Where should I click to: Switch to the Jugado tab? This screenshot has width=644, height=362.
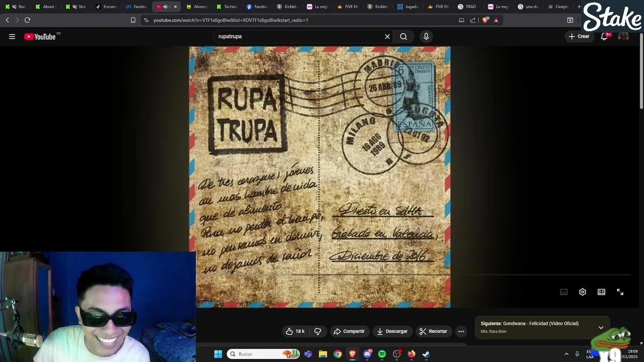click(x=408, y=7)
